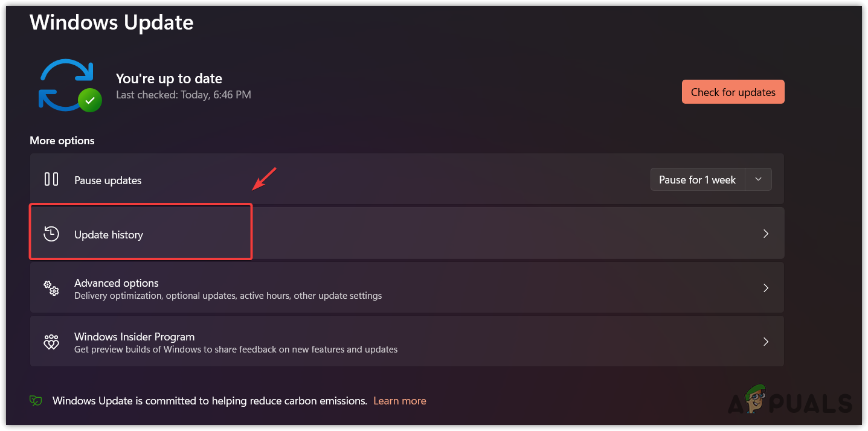Viewport: 868px width, 431px height.
Task: Open Windows Insider Program chevron arrow
Action: (x=766, y=342)
